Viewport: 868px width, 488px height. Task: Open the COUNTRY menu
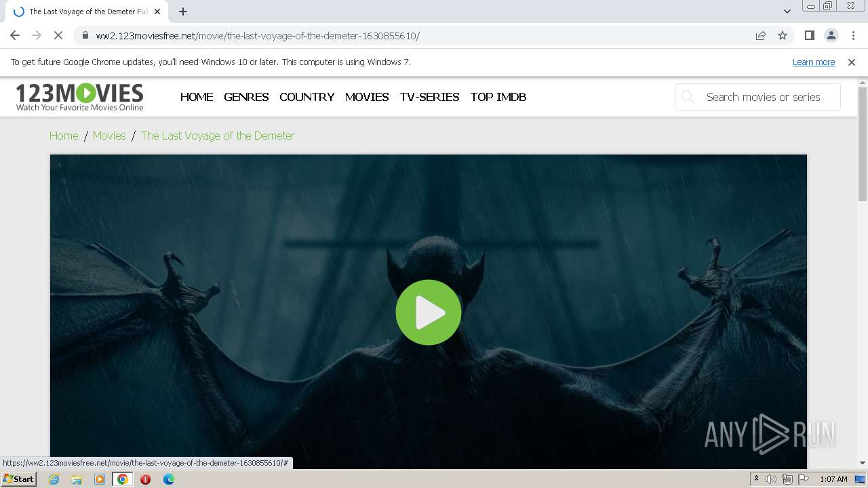307,97
